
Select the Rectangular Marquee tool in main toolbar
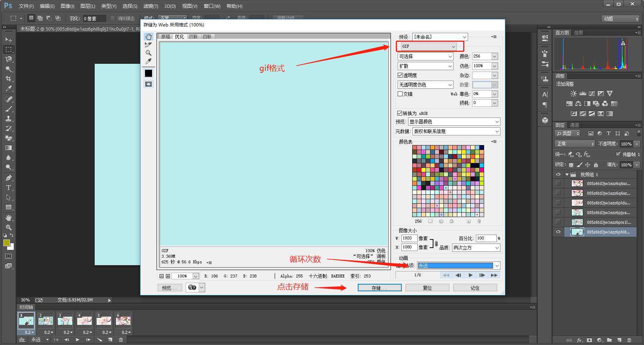click(9, 50)
